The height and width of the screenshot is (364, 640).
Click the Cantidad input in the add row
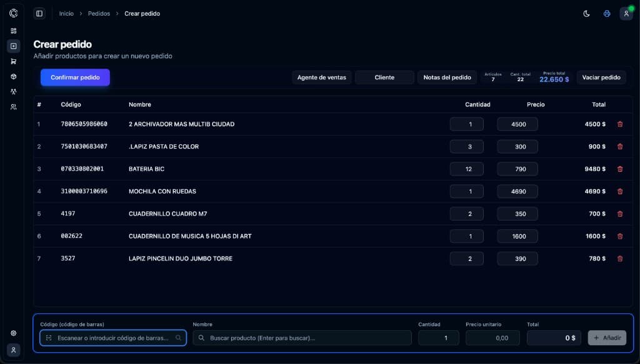click(438, 338)
